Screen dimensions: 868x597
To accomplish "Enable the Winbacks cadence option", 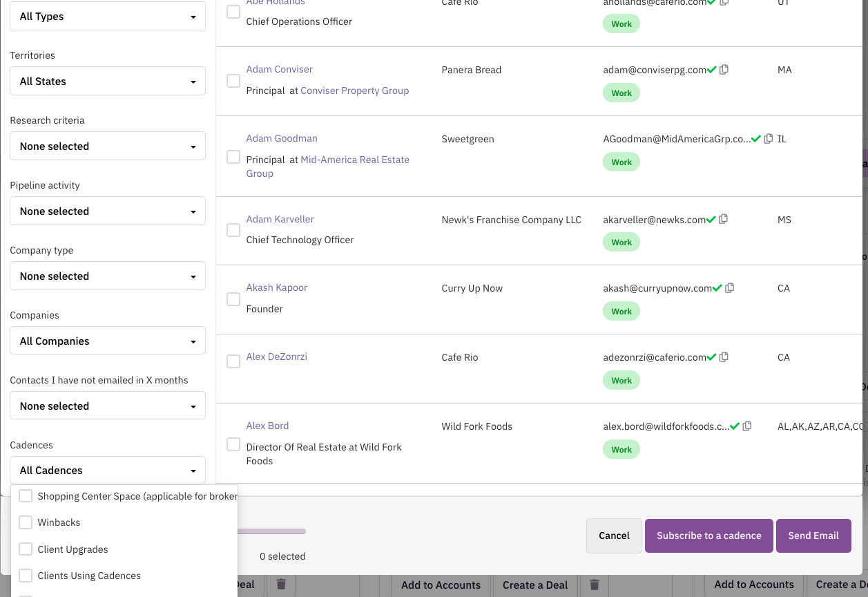I will tap(26, 522).
